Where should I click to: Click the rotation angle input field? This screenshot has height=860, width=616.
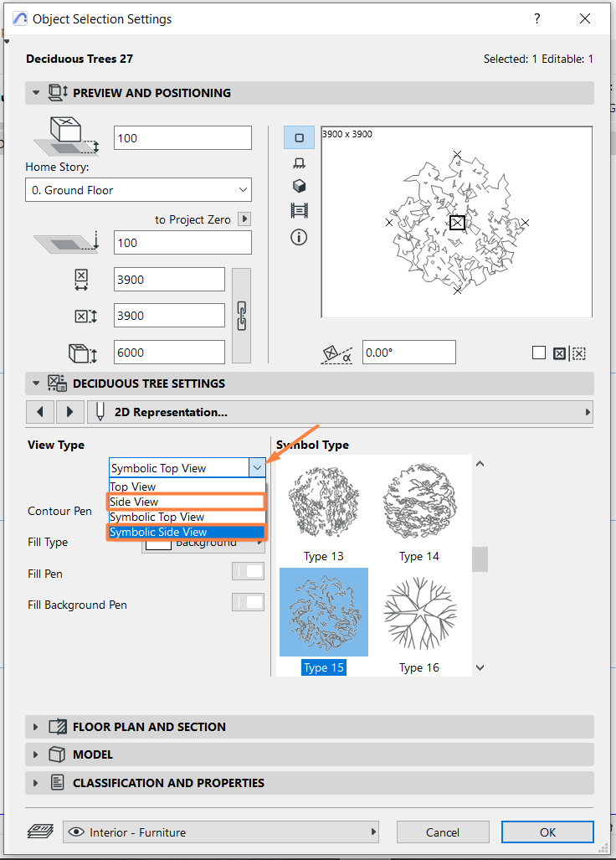point(408,352)
